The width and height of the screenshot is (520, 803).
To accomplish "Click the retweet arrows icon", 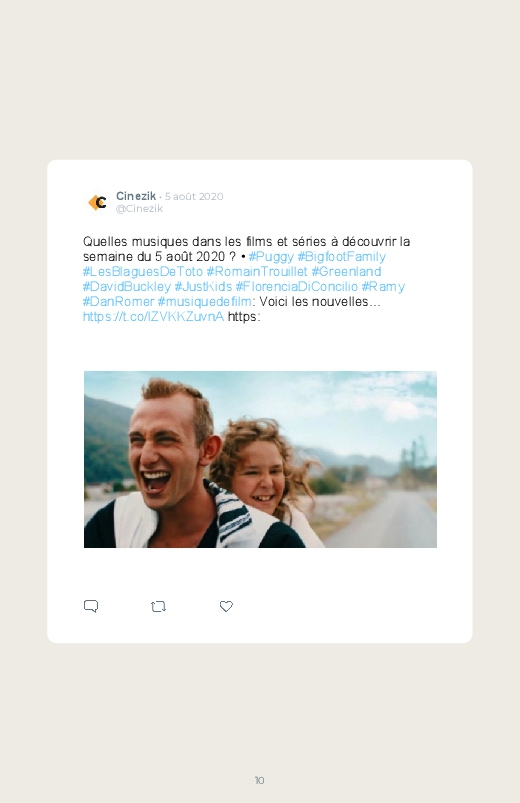I will coord(158,607).
